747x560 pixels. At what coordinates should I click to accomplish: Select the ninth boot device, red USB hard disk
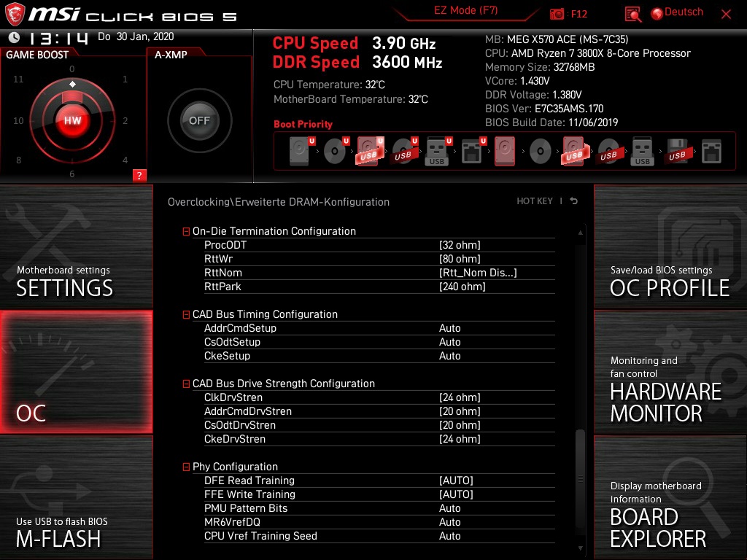(x=575, y=151)
